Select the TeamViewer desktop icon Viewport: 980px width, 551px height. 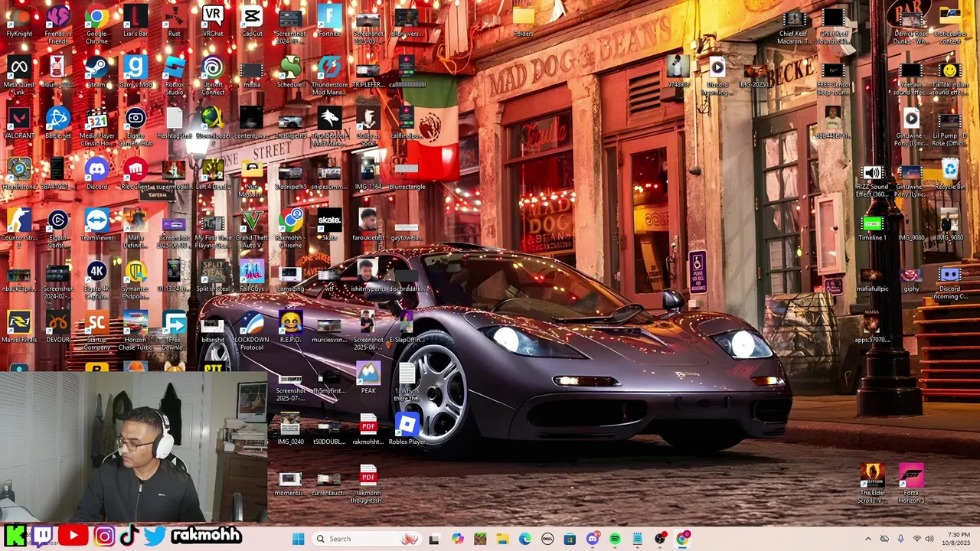(x=96, y=226)
